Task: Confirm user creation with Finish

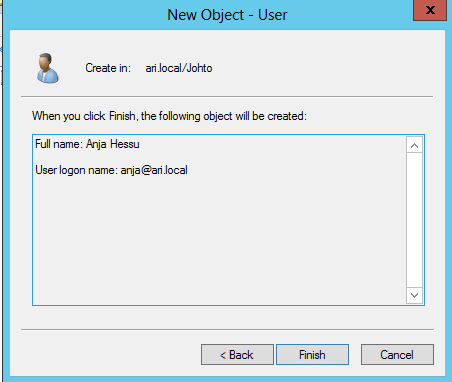Action: coord(312,355)
